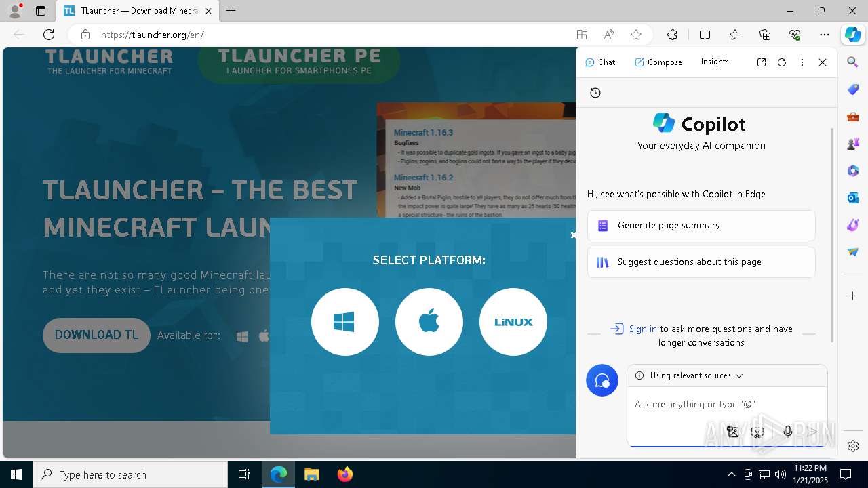The image size is (868, 488).
Task: Click the Sign in link in Copilot
Action: pos(643,329)
